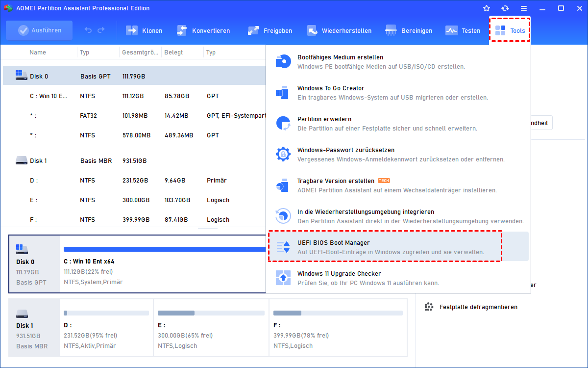Collapse the Tools dropdown menu
Viewport: 588px width, 368px height.
[510, 30]
